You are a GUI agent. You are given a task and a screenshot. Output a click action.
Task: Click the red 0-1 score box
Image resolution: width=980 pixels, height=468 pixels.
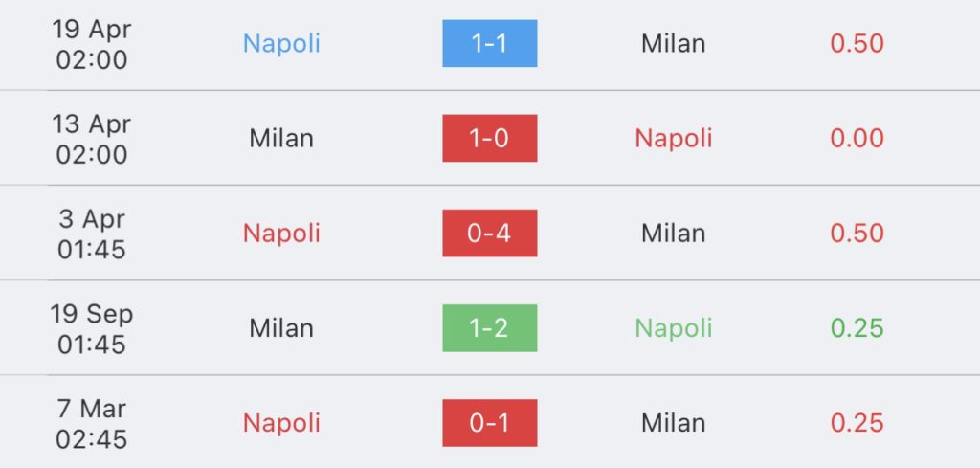click(x=489, y=423)
